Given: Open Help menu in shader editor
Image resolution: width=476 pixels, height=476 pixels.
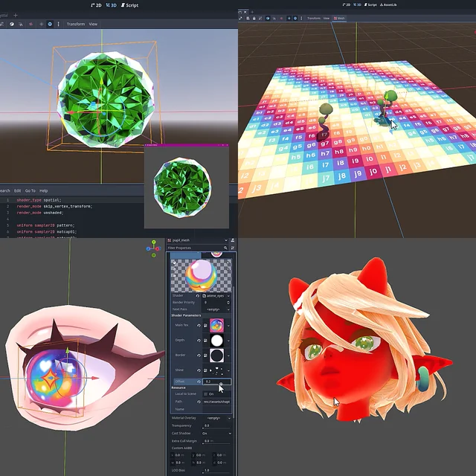Looking at the screenshot, I should 43,190.
